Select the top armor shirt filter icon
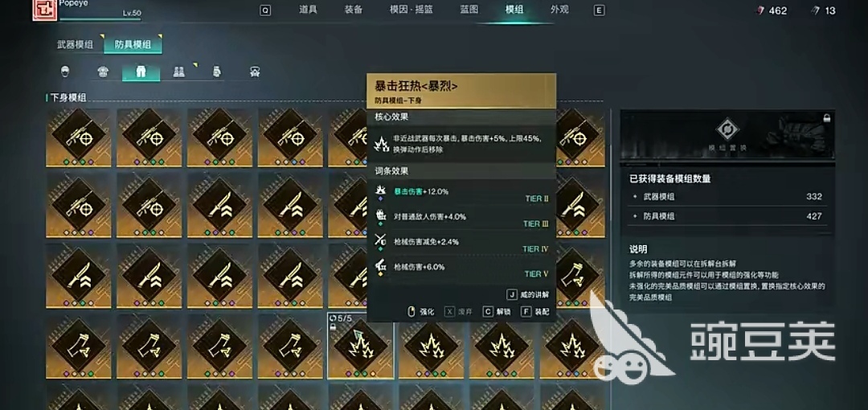 pos(102,72)
